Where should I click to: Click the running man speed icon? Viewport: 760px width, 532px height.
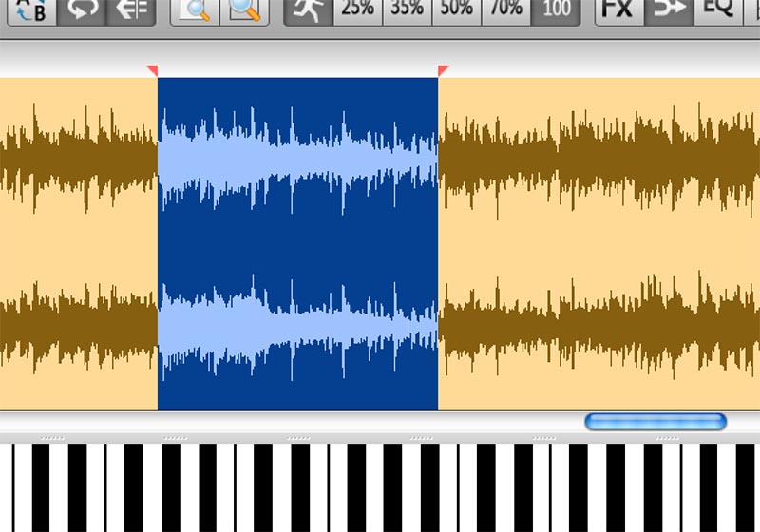(x=308, y=10)
